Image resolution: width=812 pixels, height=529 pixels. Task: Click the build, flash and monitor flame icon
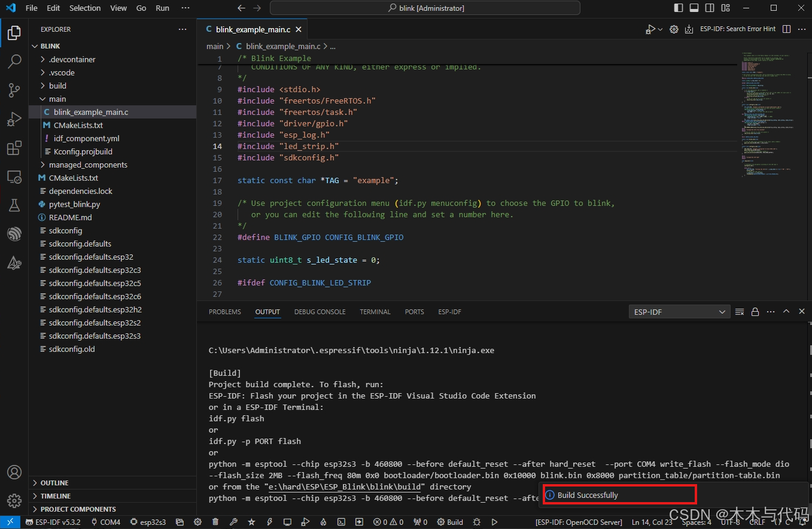pos(323,522)
